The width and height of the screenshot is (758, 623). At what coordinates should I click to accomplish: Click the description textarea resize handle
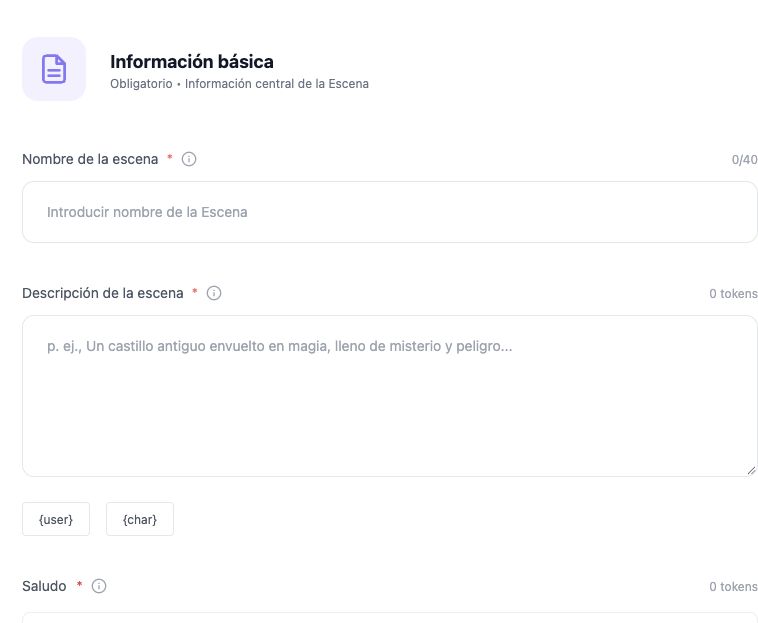coord(751,471)
